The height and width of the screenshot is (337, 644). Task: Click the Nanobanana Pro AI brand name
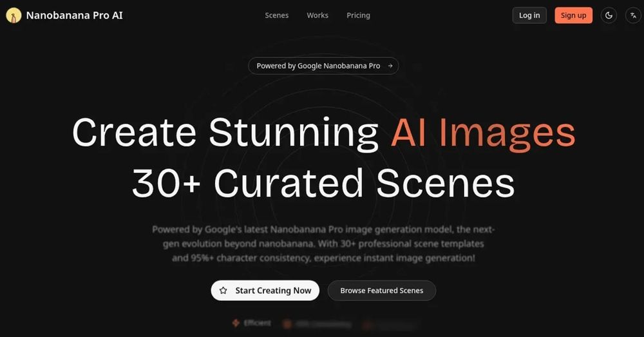point(74,15)
